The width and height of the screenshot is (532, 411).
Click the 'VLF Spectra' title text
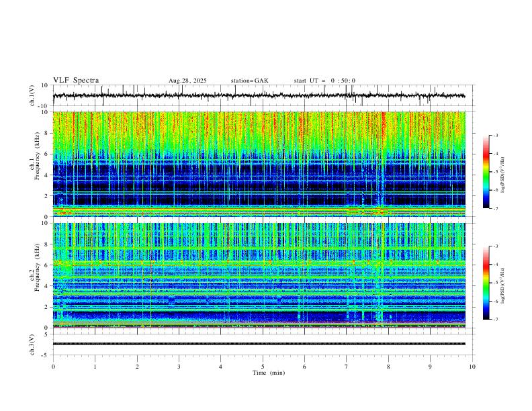coord(76,80)
